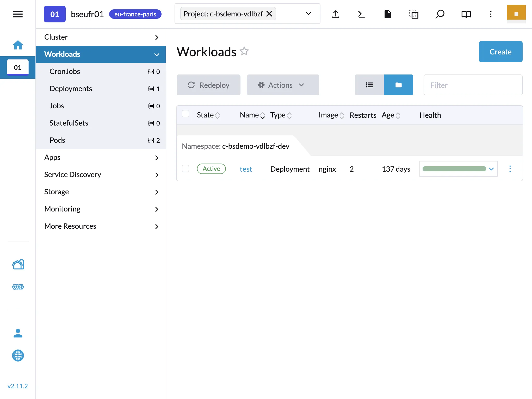Copy KubeConfig to clipboard icon

coord(414,14)
